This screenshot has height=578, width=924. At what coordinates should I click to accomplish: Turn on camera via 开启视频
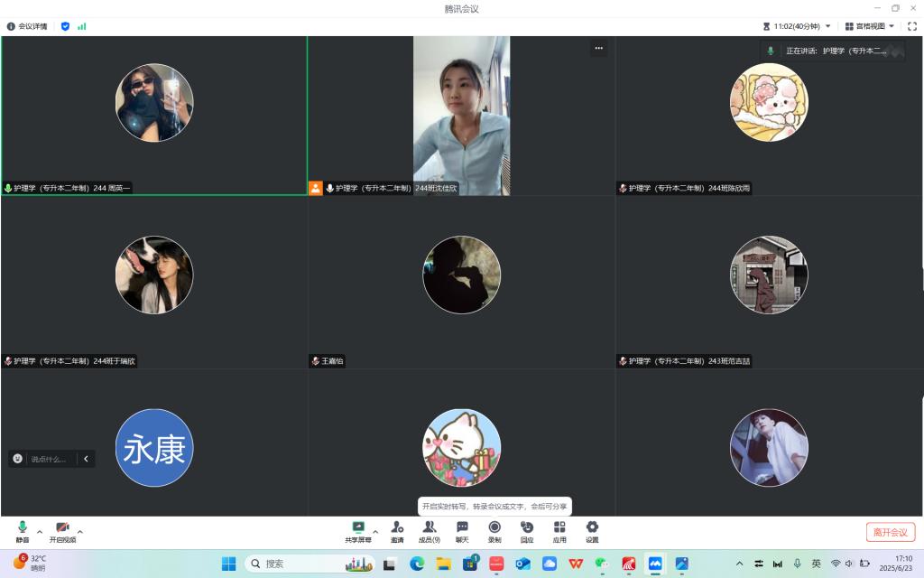[62, 530]
